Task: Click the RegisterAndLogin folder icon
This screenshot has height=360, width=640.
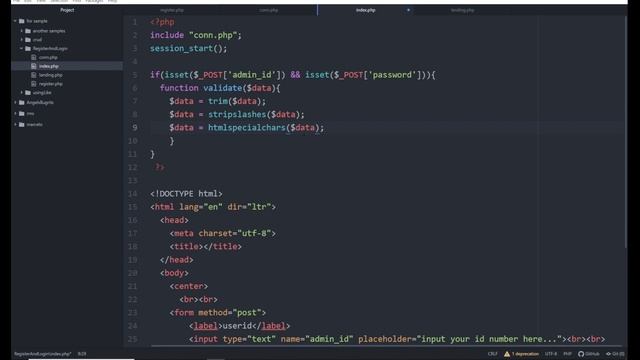Action: [x=28, y=49]
